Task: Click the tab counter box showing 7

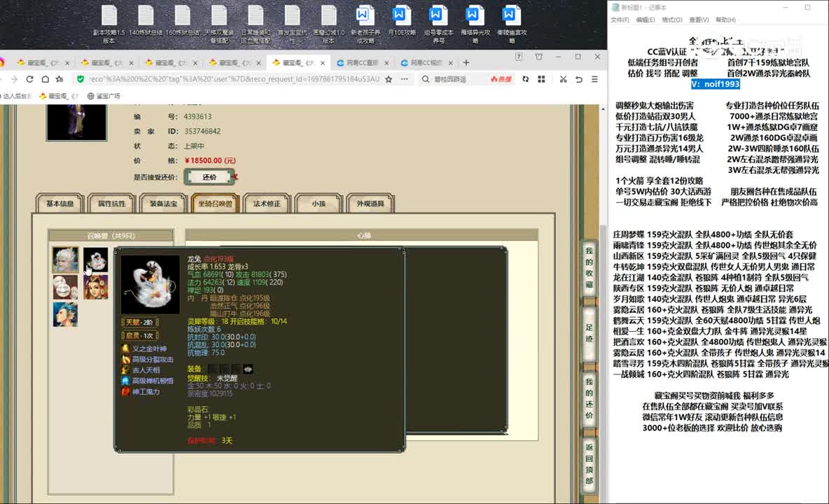Action: coord(519,57)
